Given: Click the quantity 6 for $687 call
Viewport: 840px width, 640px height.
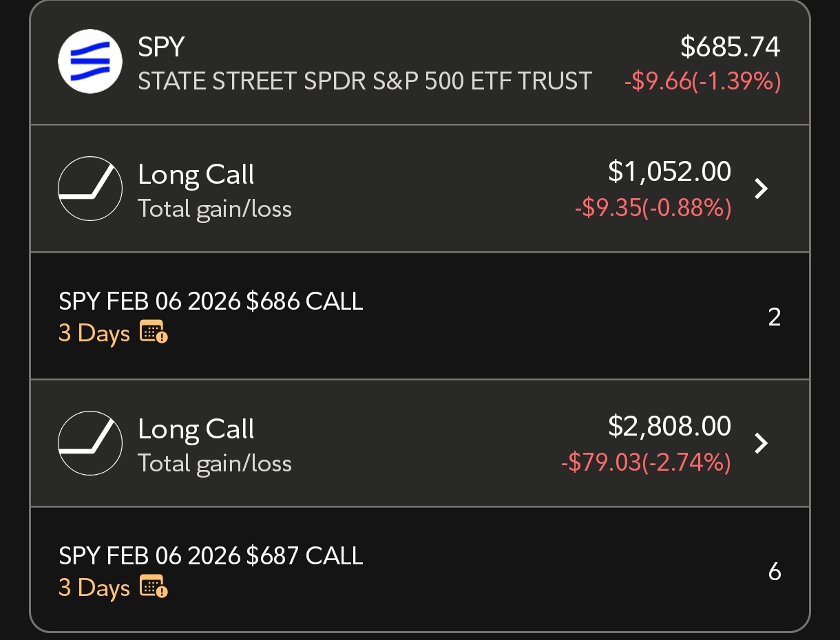Looking at the screenshot, I should [x=775, y=572].
